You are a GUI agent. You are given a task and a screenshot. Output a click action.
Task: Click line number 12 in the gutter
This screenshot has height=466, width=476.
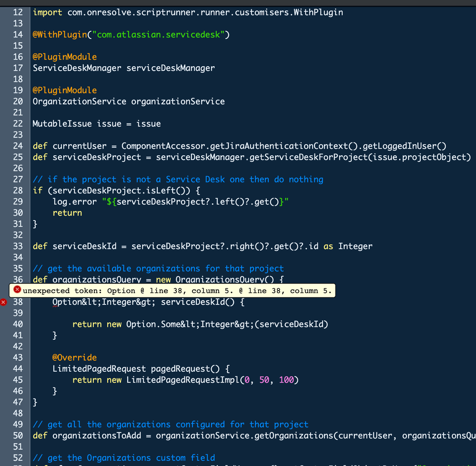(18, 12)
